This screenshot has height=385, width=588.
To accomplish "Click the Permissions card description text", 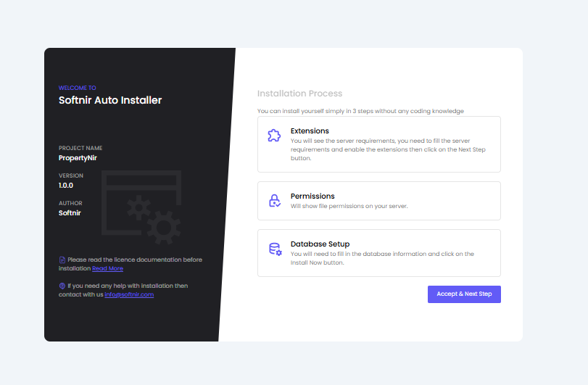I will 349,206.
